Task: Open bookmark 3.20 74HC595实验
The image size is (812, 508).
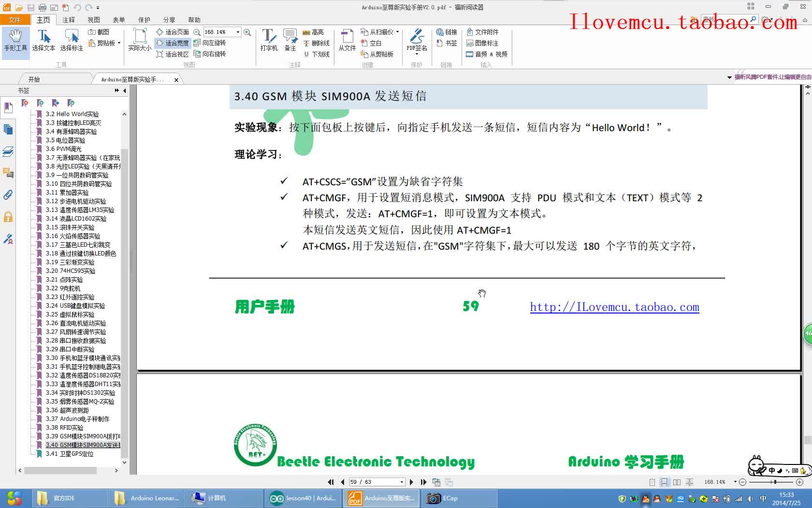Action: click(x=71, y=271)
